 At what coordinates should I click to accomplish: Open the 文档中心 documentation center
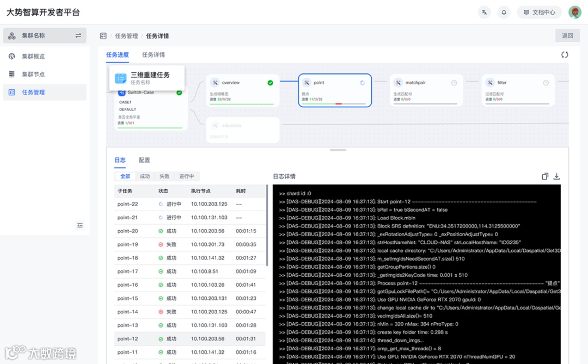pos(539,13)
